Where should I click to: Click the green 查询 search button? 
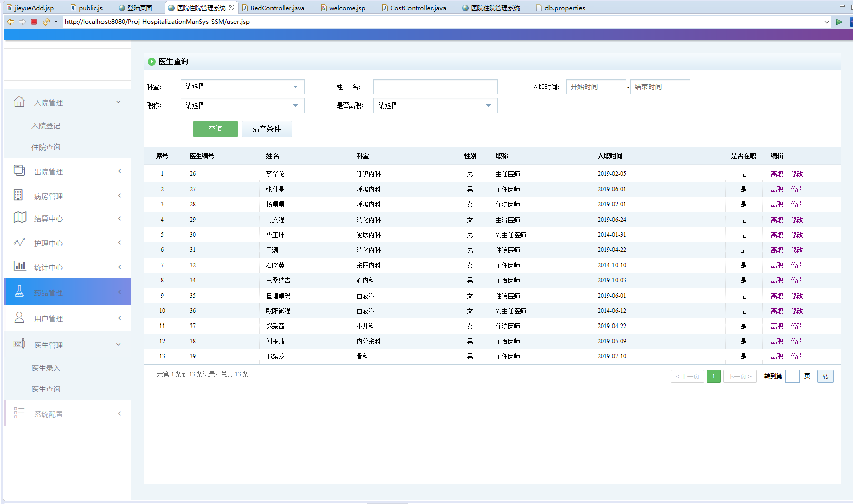pyautogui.click(x=215, y=129)
